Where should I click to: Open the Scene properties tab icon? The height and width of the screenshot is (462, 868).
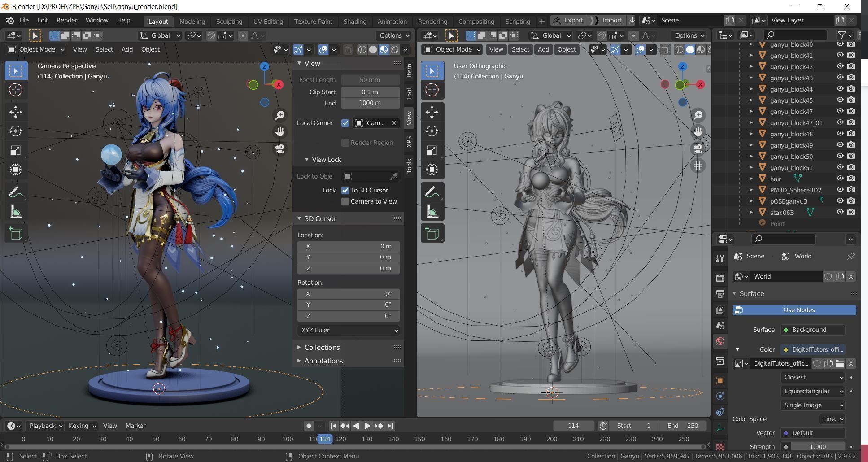pos(720,326)
